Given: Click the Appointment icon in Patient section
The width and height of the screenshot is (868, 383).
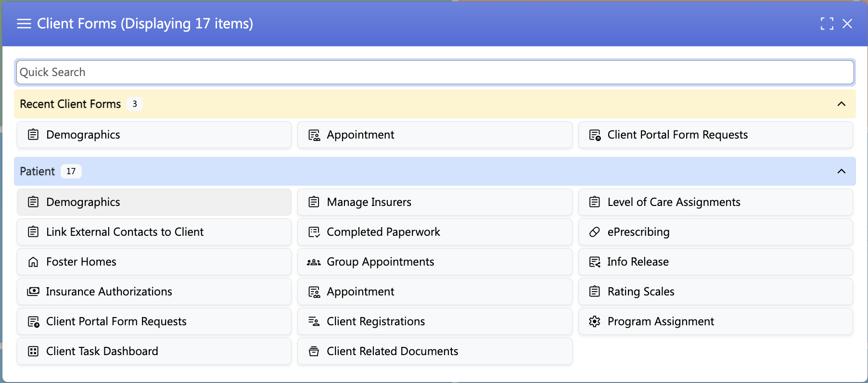Looking at the screenshot, I should 314,292.
